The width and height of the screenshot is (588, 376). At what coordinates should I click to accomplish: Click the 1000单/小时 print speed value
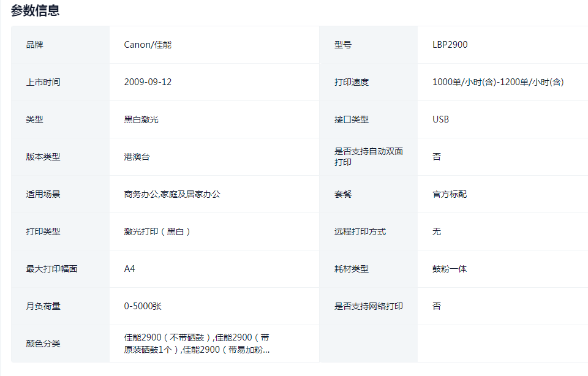(498, 82)
